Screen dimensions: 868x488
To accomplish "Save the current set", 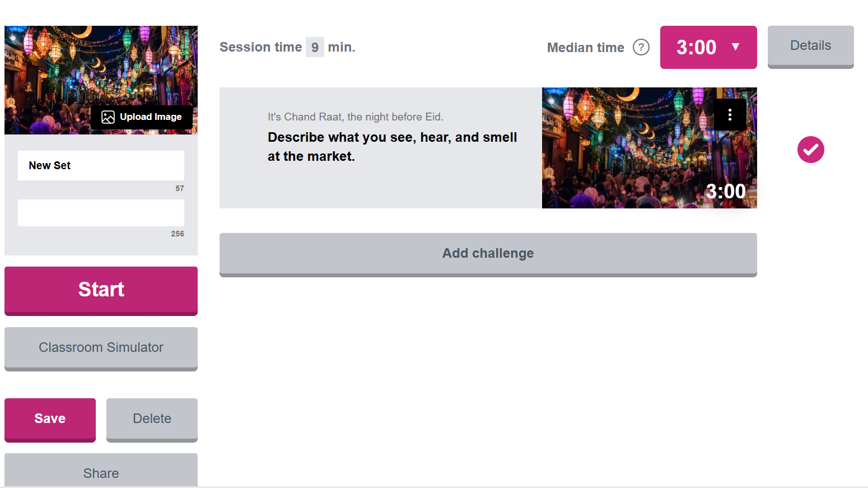I will (50, 419).
